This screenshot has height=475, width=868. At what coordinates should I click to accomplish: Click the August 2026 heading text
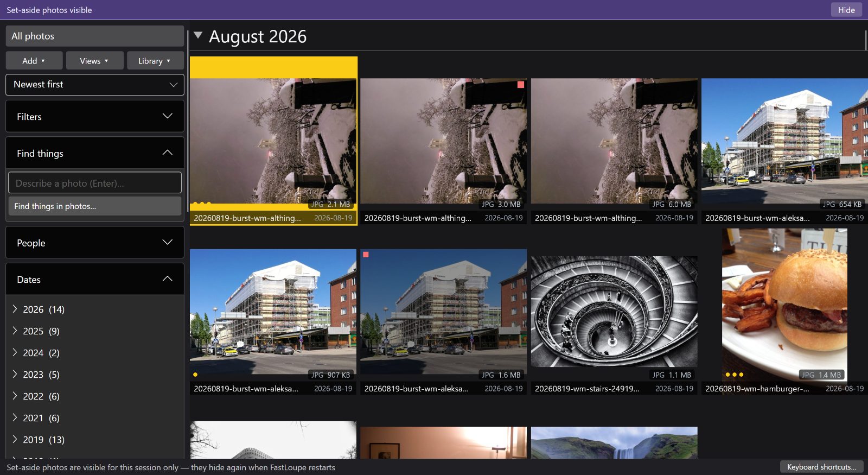tap(258, 36)
